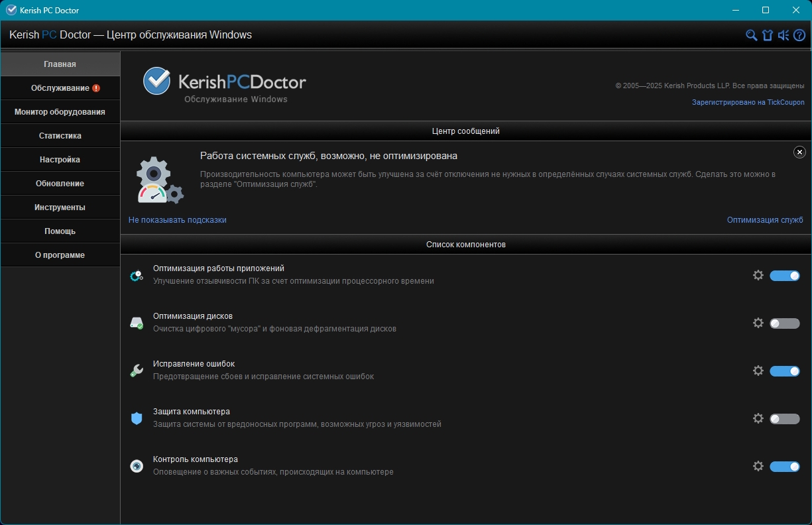Open the search magnifier icon in header
The height and width of the screenshot is (525, 812).
[752, 35]
